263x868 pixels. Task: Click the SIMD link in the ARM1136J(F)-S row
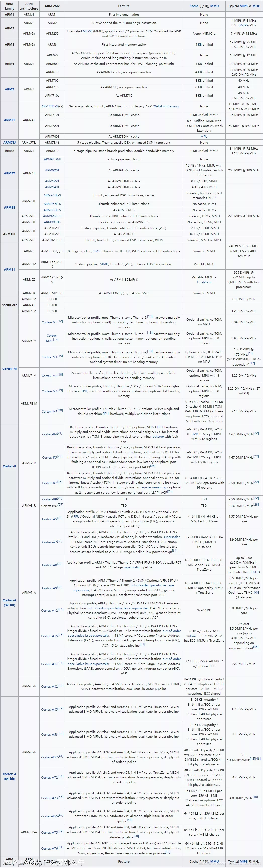pyautogui.click(x=96, y=251)
